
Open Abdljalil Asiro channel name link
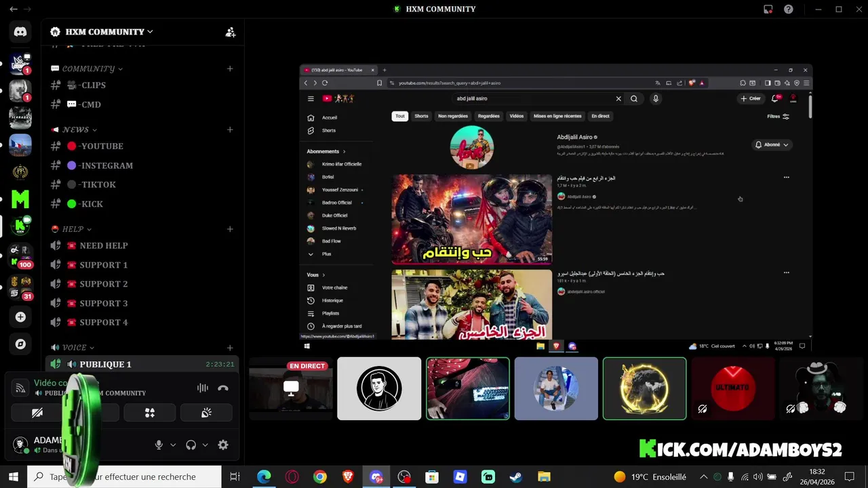coord(574,137)
